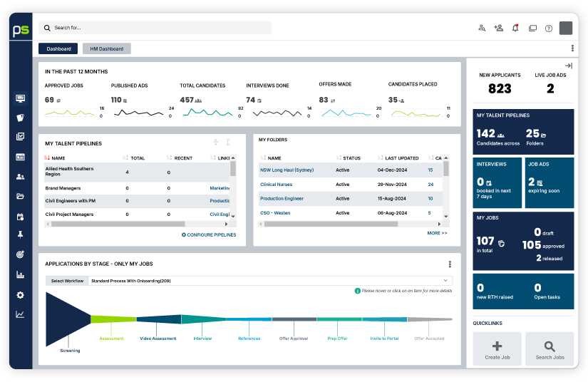This screenshot has height=382, width=588.
Task: Click the add candidate person-plus icon
Action: 498,28
